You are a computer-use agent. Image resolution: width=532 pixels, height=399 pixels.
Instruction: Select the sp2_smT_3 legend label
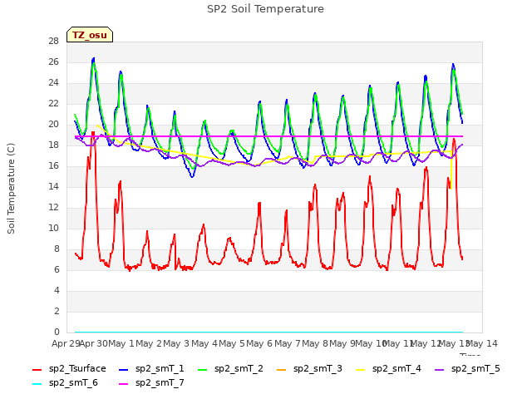coord(318,369)
